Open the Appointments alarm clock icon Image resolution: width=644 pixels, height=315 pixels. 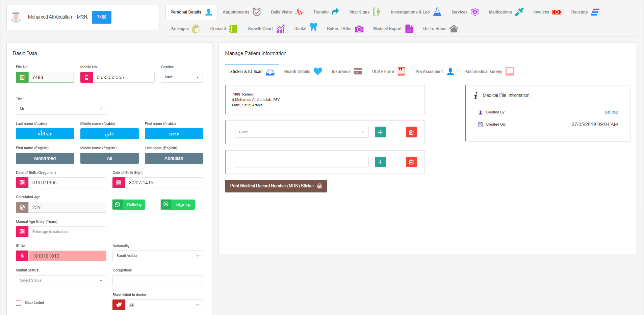coord(257,12)
